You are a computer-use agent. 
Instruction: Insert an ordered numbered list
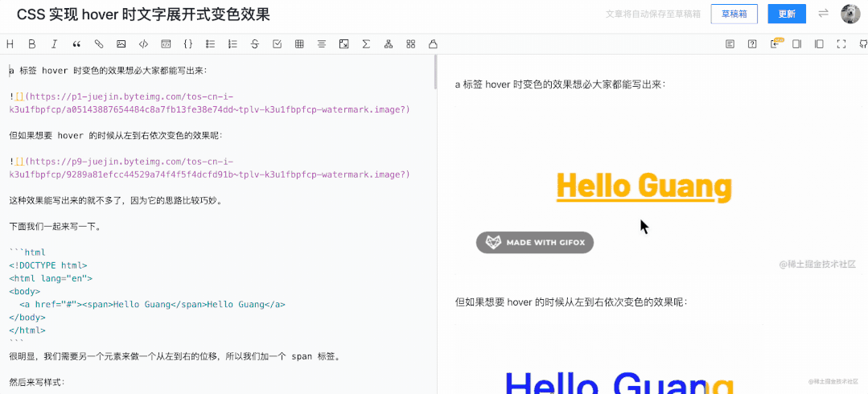point(232,44)
